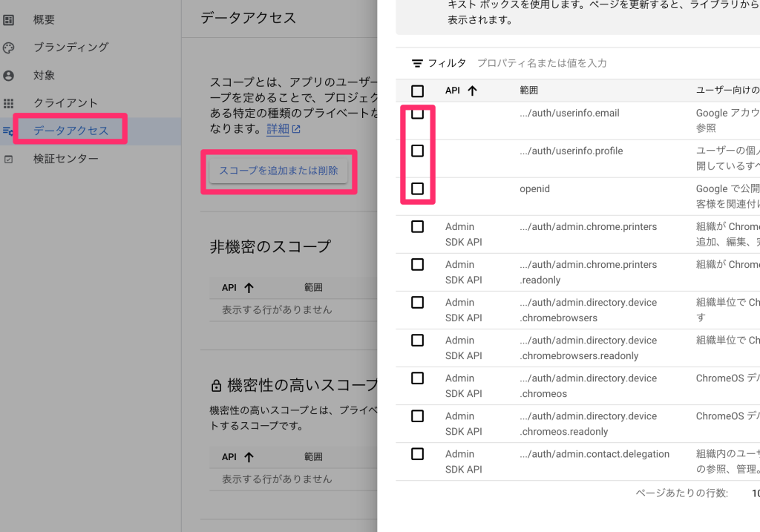The width and height of the screenshot is (760, 532).
Task: Check the userinfo.email scope checkbox
Action: (417, 114)
